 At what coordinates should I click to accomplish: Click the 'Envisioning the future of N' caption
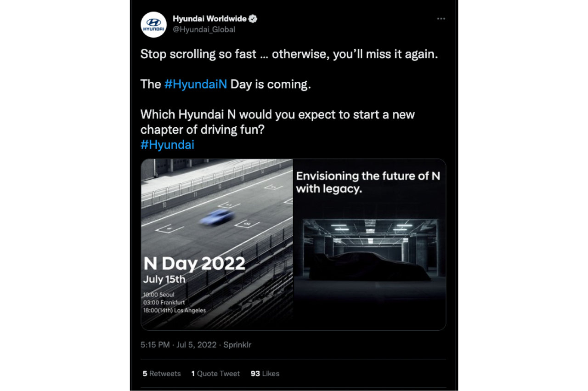[368, 176]
